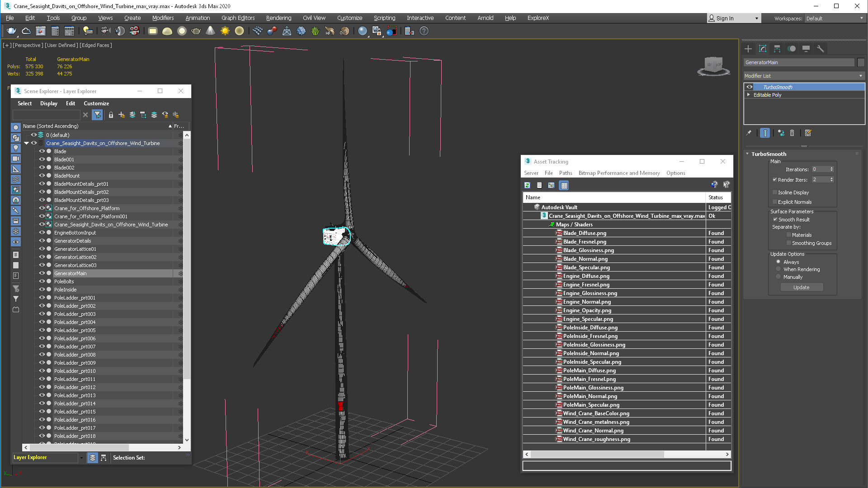Open Render in the Cloud tool
The width and height of the screenshot is (868, 488).
(x=26, y=31)
